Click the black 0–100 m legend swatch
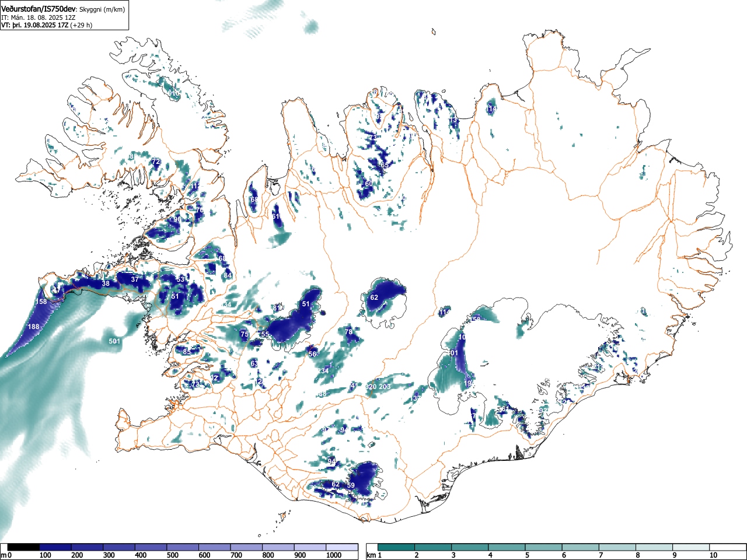This screenshot has height=560, width=747. [24, 547]
